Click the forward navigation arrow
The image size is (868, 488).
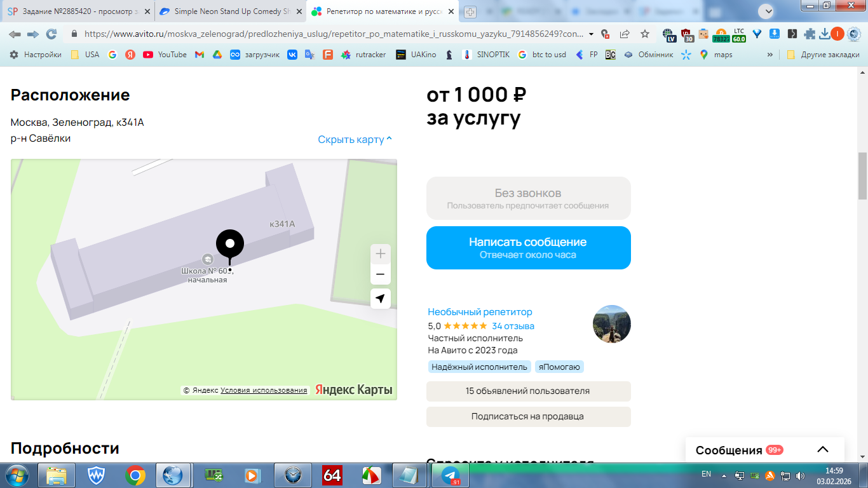[x=33, y=34]
